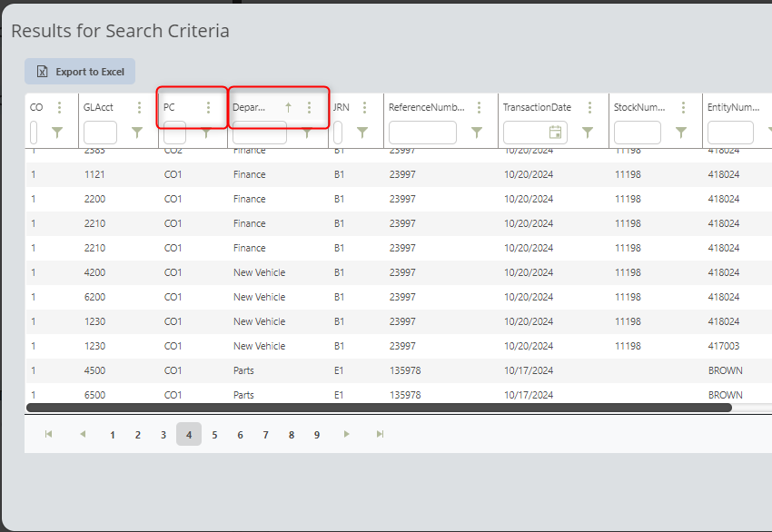
Task: Click date 10/17/2024 in the 6500 row
Action: point(529,395)
